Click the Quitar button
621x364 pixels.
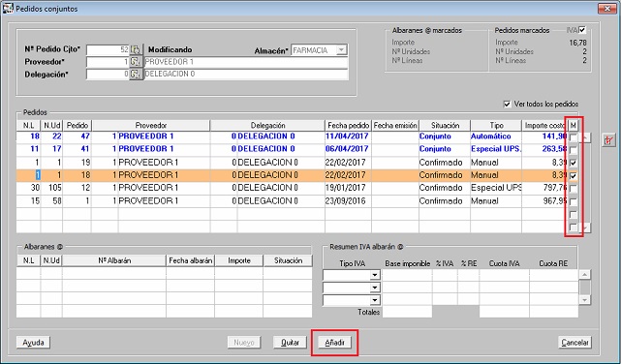[290, 343]
